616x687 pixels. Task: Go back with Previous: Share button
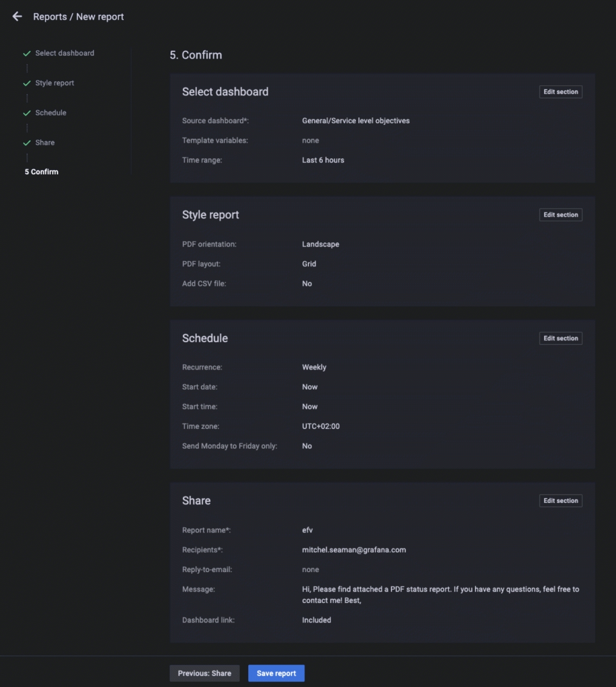[204, 673]
